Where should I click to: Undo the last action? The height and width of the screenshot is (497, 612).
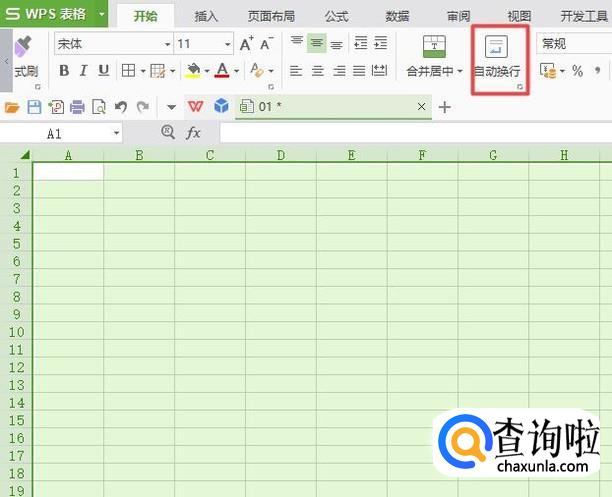(x=121, y=107)
